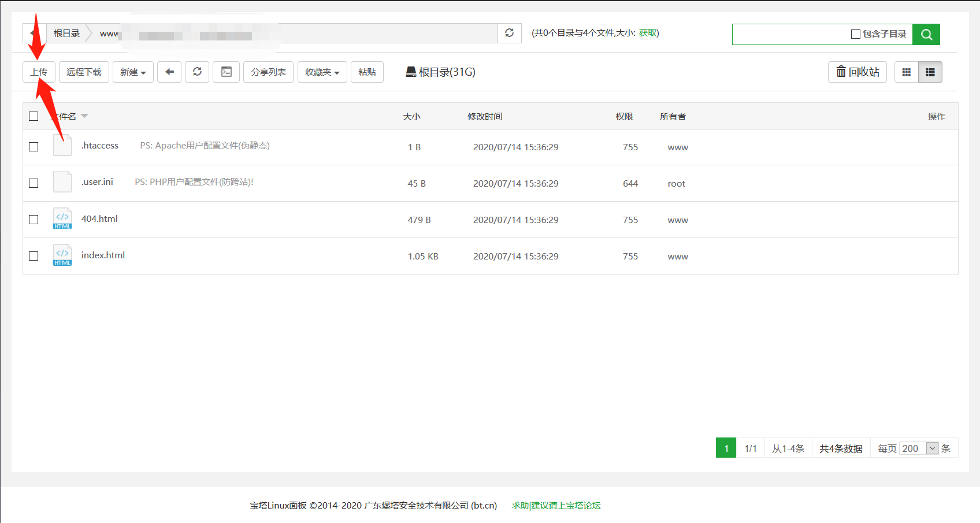Image resolution: width=980 pixels, height=523 pixels.
Task: Open the 分享列表 share list
Action: tap(269, 72)
